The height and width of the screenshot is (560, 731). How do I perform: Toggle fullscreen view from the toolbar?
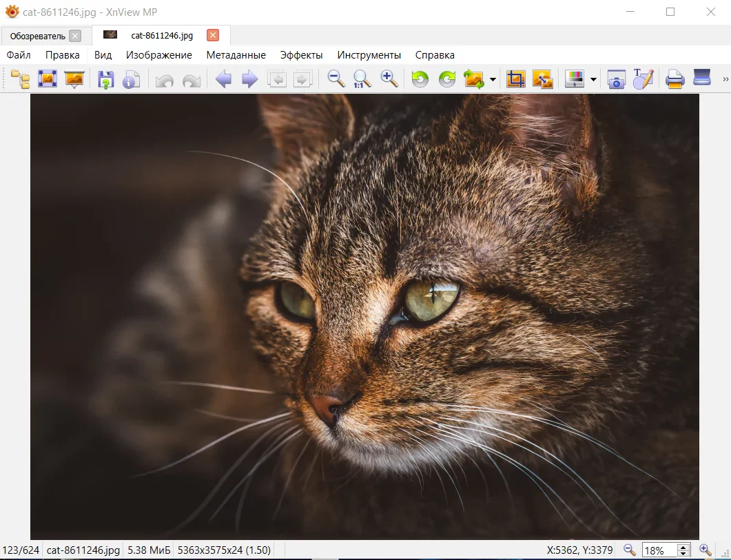pos(47,79)
